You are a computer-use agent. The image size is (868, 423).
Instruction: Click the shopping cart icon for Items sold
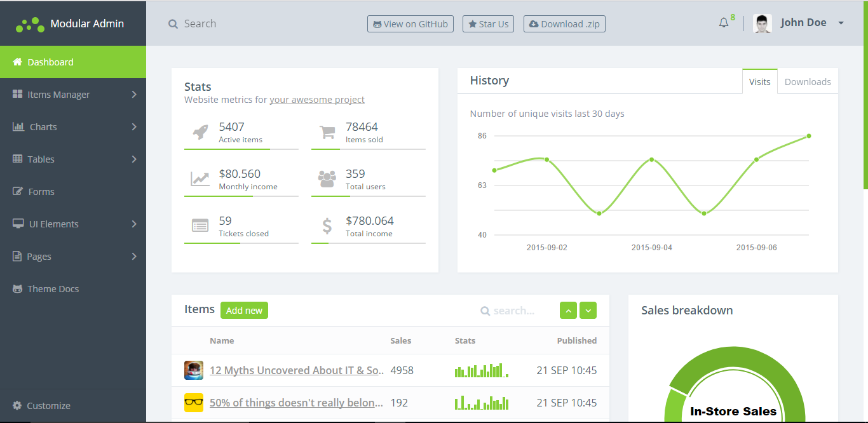pos(327,132)
